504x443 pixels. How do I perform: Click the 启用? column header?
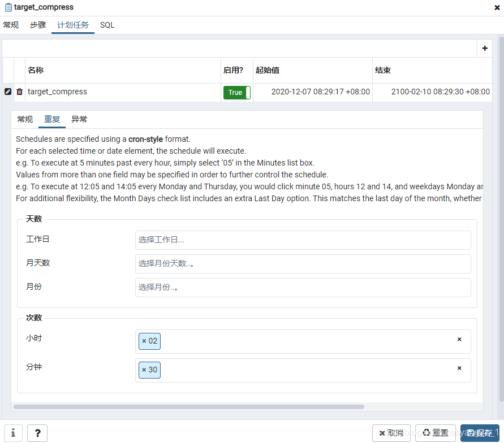pos(237,70)
